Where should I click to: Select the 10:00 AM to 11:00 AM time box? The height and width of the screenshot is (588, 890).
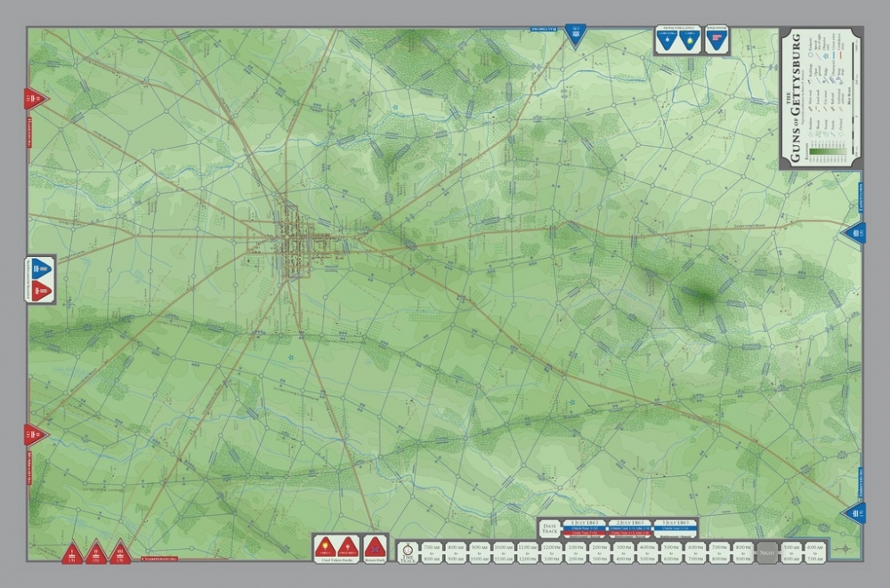click(504, 552)
